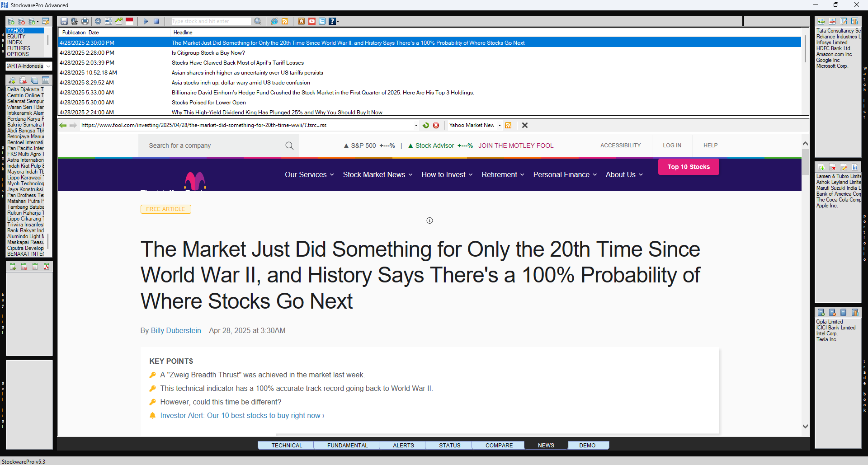Click the JOIN THE MOTLEY FOOL link

tap(516, 146)
